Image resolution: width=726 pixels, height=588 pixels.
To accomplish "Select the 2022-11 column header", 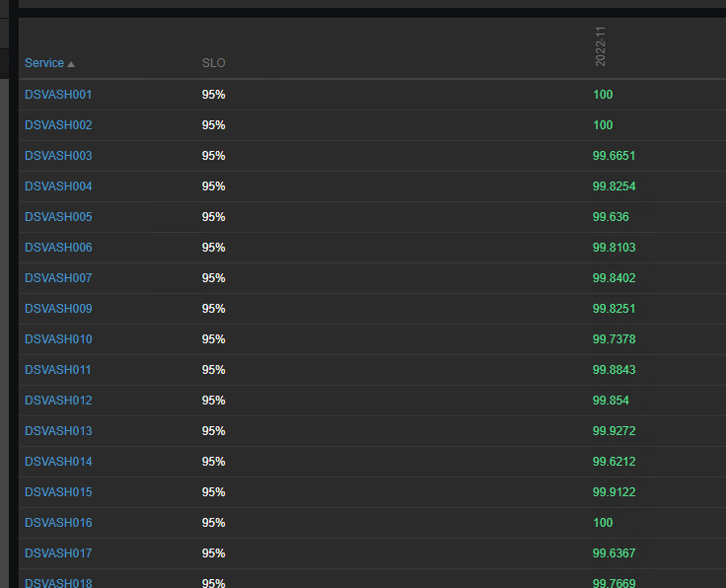I will pyautogui.click(x=600, y=46).
